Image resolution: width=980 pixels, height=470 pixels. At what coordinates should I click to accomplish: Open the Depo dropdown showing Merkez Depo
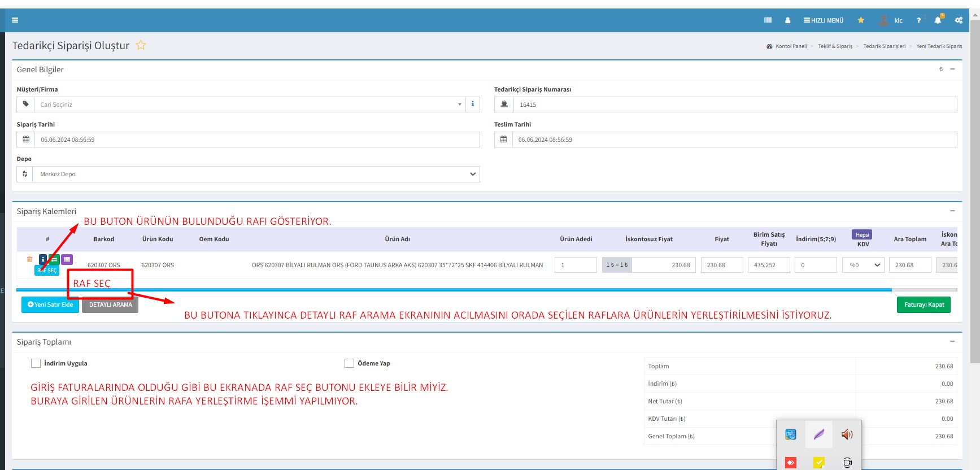click(255, 174)
